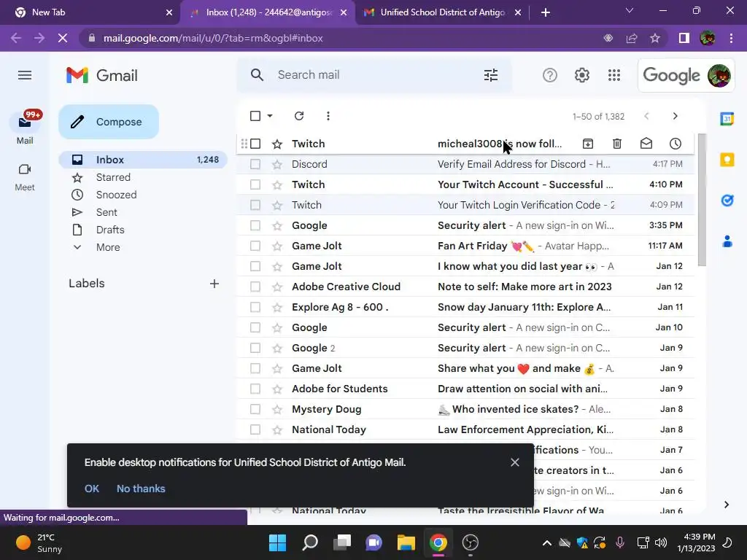Click the mail list vertical scrollbar
Image resolution: width=747 pixels, height=560 pixels.
coord(702,200)
